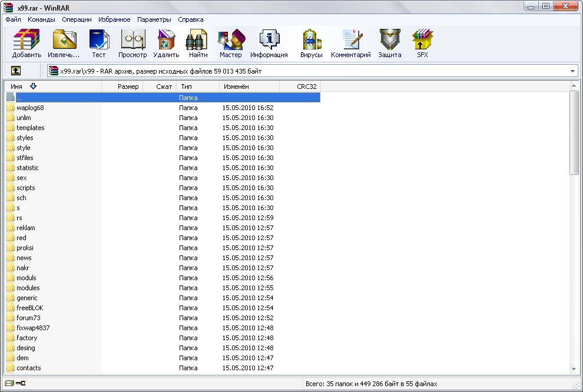Click the WinRAR title bar icon
Viewport: 583px width, 392px height.
point(8,8)
